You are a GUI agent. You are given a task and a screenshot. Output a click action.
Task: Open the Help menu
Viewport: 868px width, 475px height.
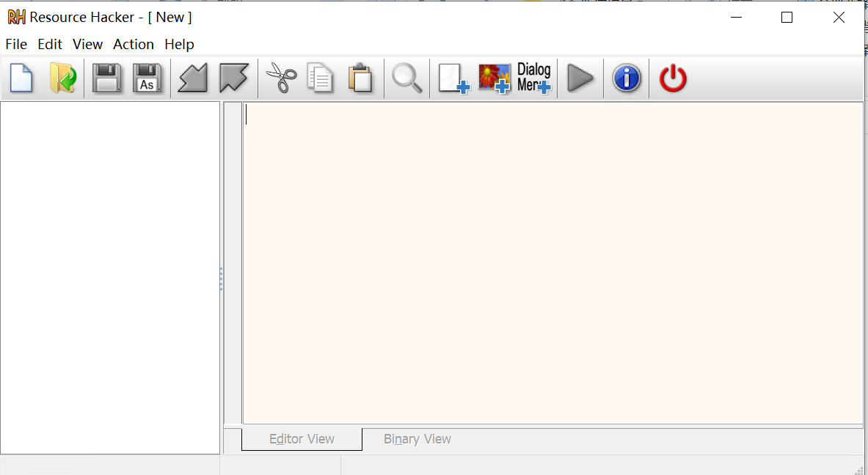pyautogui.click(x=179, y=44)
